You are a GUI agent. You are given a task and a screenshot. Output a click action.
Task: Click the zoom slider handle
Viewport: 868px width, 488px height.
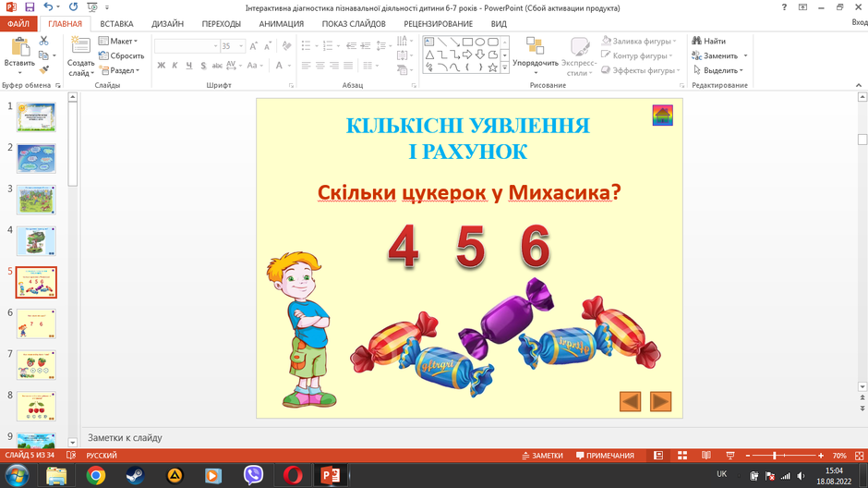click(x=775, y=456)
